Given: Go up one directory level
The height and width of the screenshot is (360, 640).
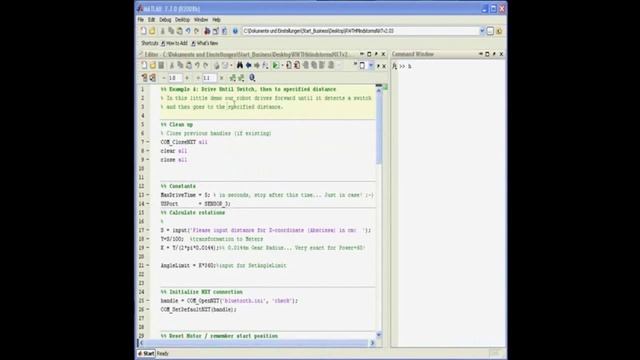Looking at the screenshot, I should [499, 31].
